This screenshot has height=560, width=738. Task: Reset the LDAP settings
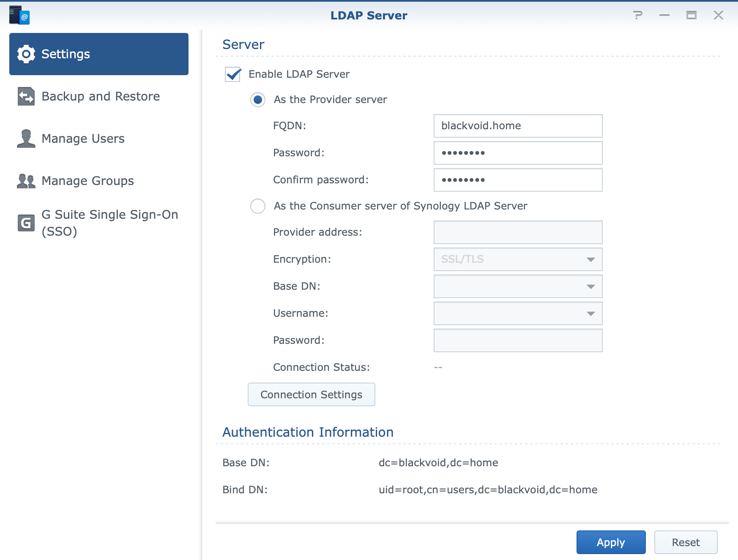[x=686, y=542]
